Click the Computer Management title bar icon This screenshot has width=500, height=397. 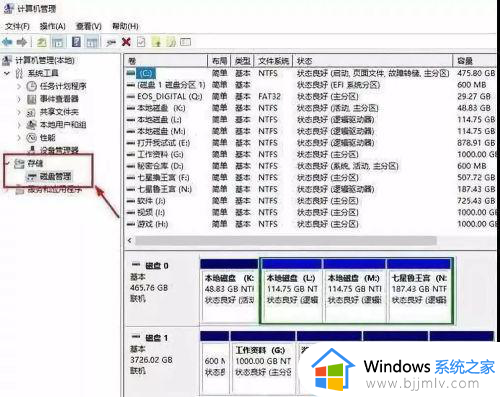[x=8, y=8]
